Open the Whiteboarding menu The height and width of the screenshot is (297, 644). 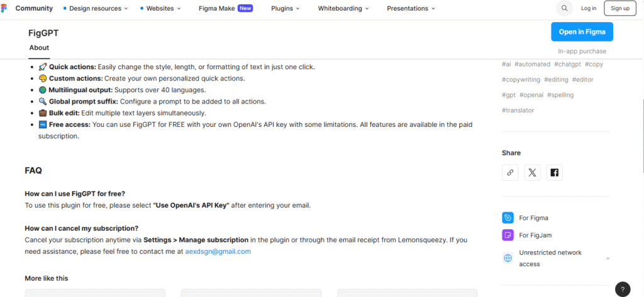[343, 8]
